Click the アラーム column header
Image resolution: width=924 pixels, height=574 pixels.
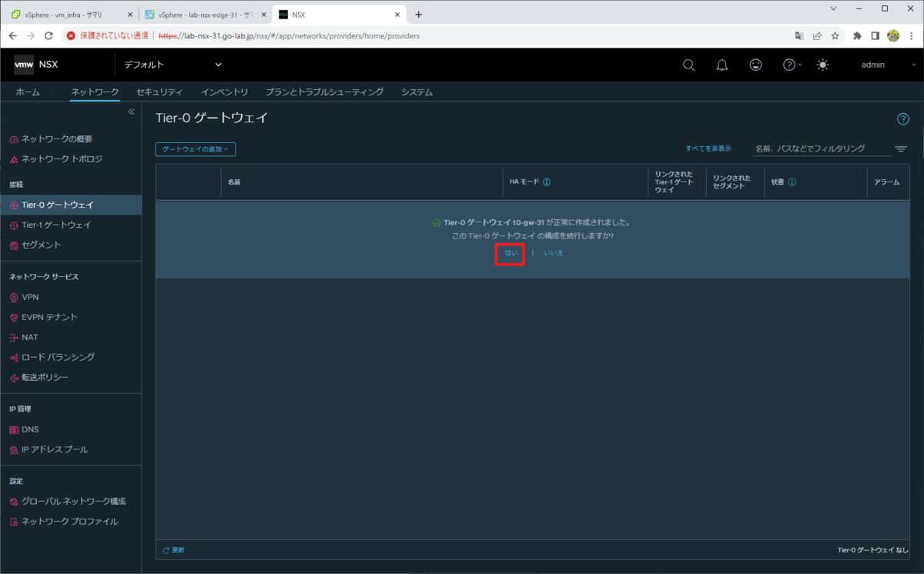pos(887,182)
